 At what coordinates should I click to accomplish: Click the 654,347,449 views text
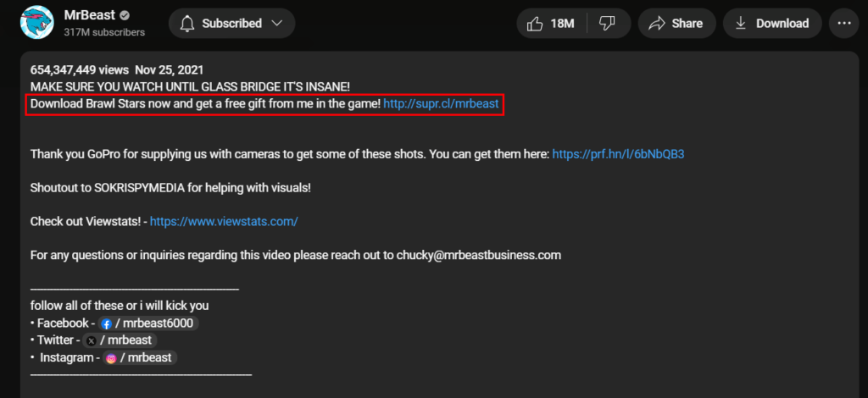(x=80, y=70)
